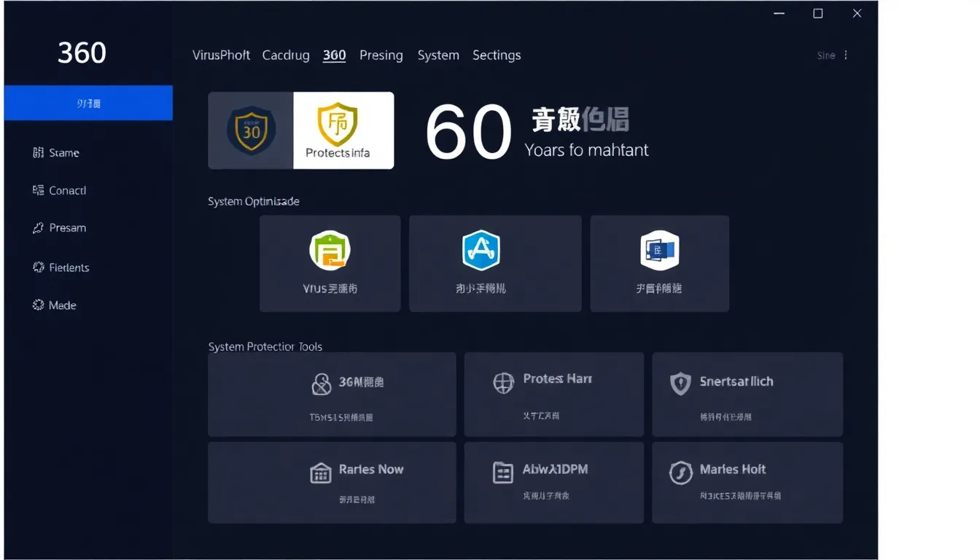Click the Stame sidebar icon
Image resolution: width=980 pixels, height=560 pixels.
click(39, 152)
